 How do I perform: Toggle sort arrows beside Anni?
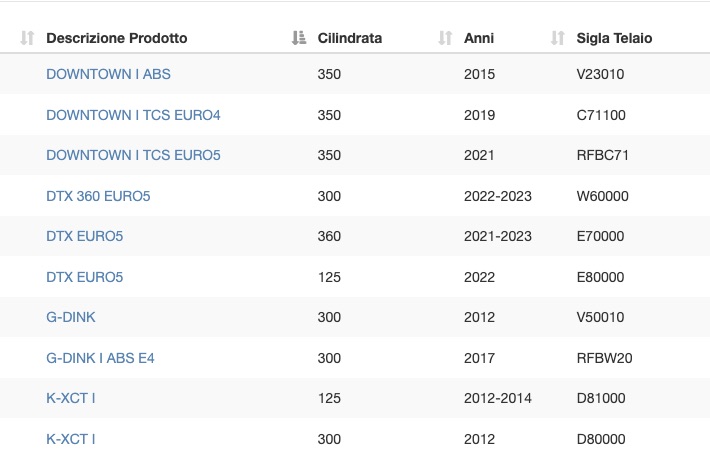pos(445,38)
